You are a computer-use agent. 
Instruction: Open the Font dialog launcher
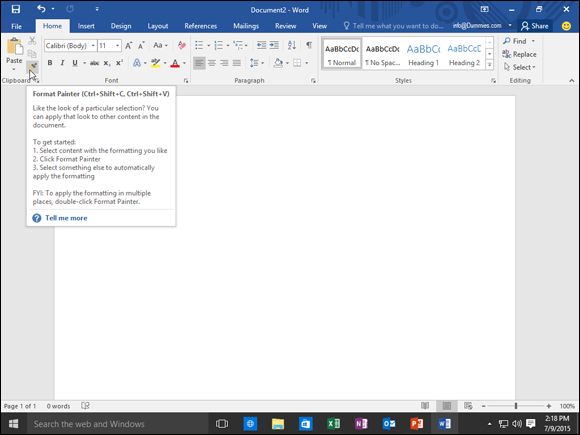(x=186, y=81)
